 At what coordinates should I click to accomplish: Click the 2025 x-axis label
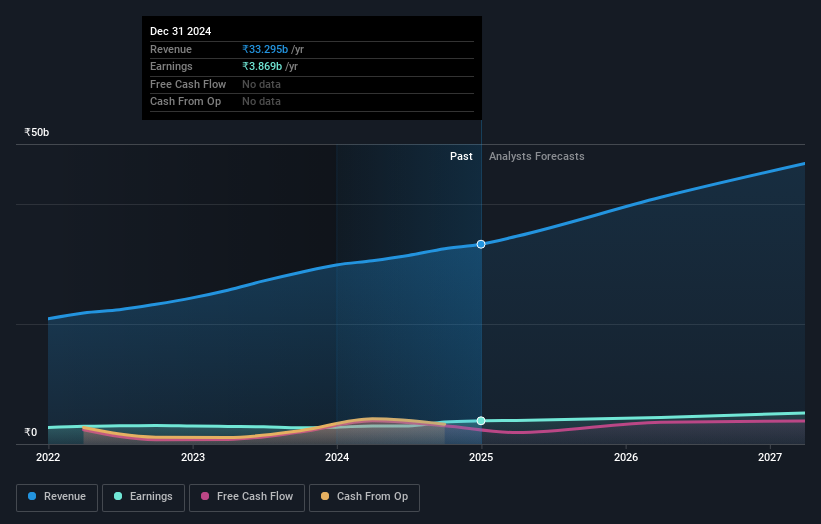(481, 457)
